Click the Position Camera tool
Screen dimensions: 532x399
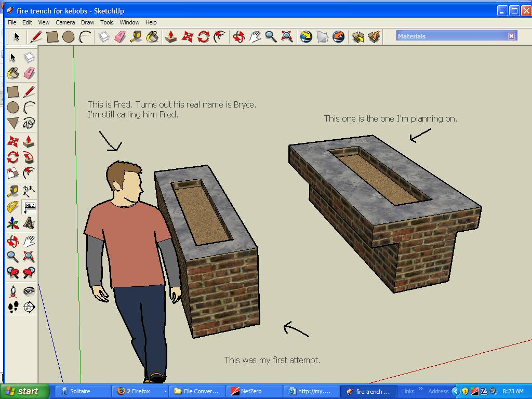tap(13, 291)
